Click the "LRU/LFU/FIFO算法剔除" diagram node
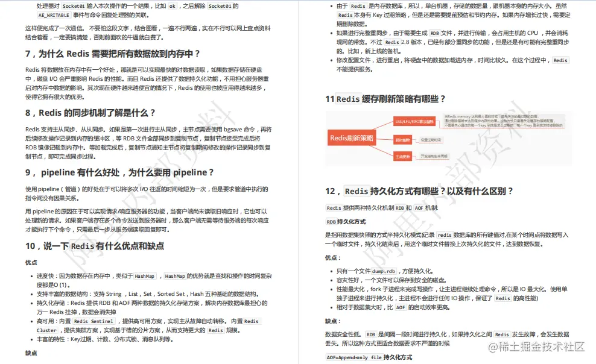596x364 pixels. [414, 122]
